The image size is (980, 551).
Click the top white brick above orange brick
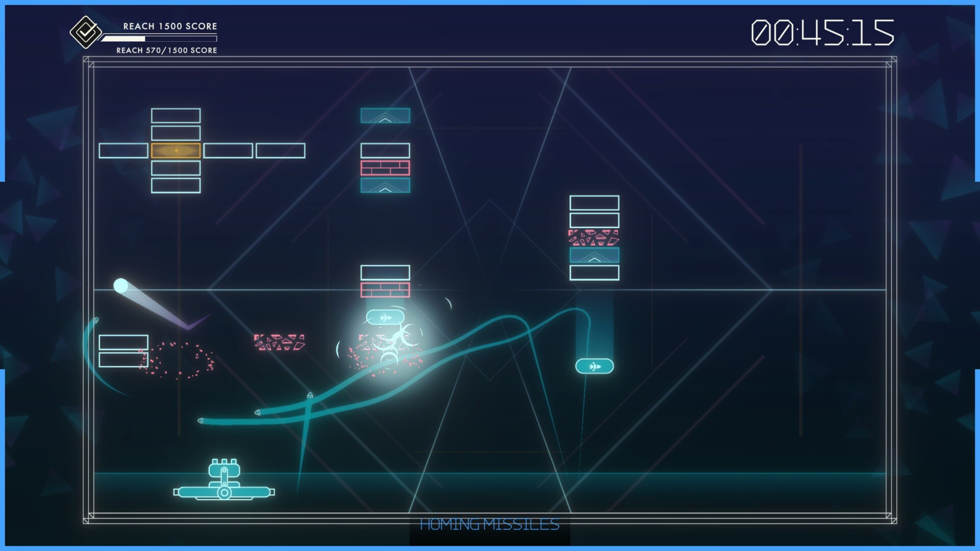click(x=176, y=116)
